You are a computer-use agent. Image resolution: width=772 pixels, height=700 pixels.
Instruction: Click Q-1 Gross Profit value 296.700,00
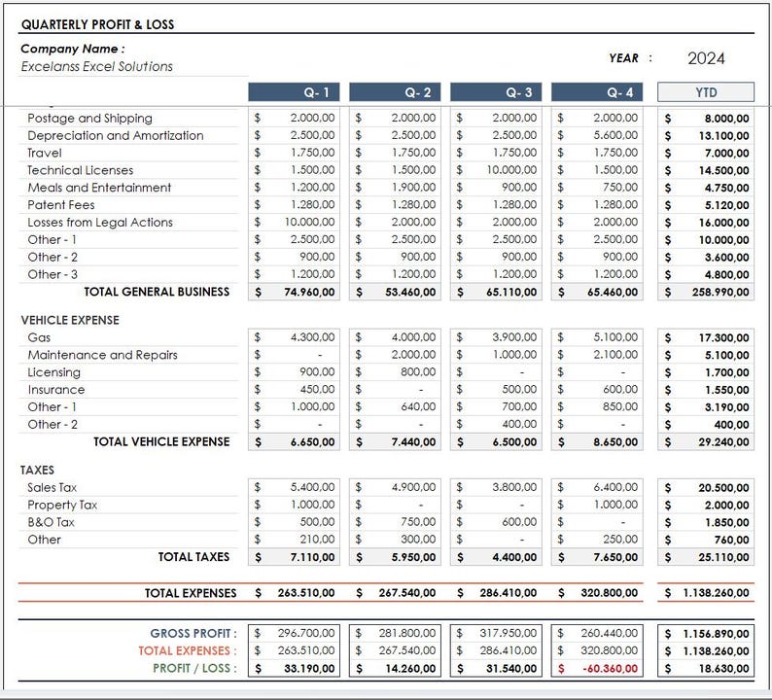(x=305, y=633)
